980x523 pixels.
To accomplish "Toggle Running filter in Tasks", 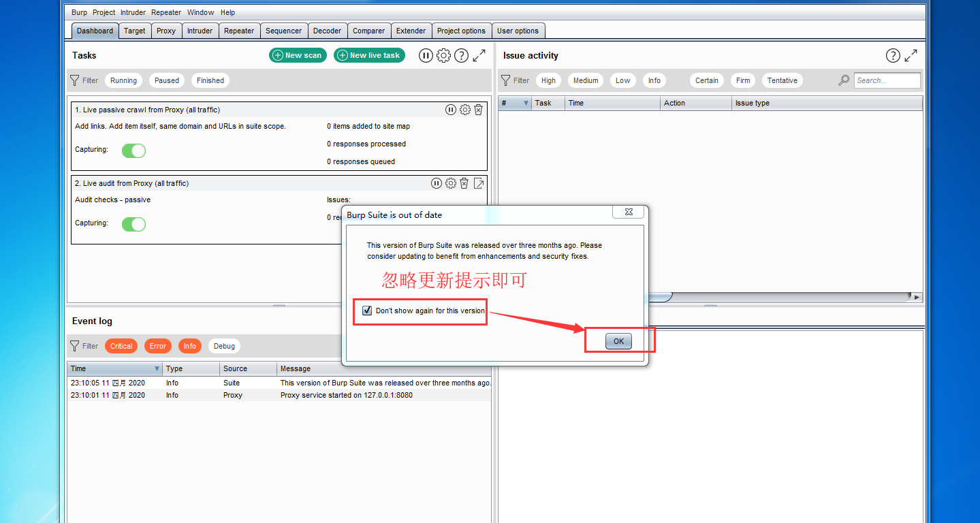I will 123,80.
